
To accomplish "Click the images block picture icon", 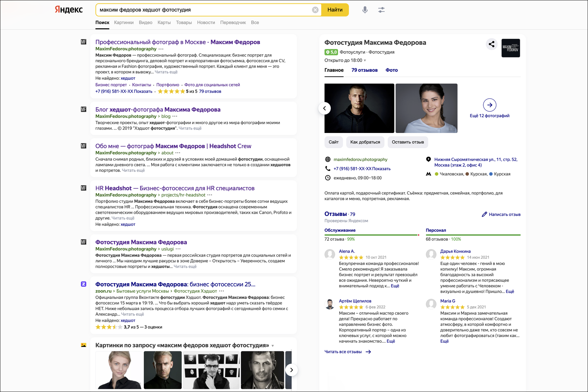I will (x=84, y=345).
